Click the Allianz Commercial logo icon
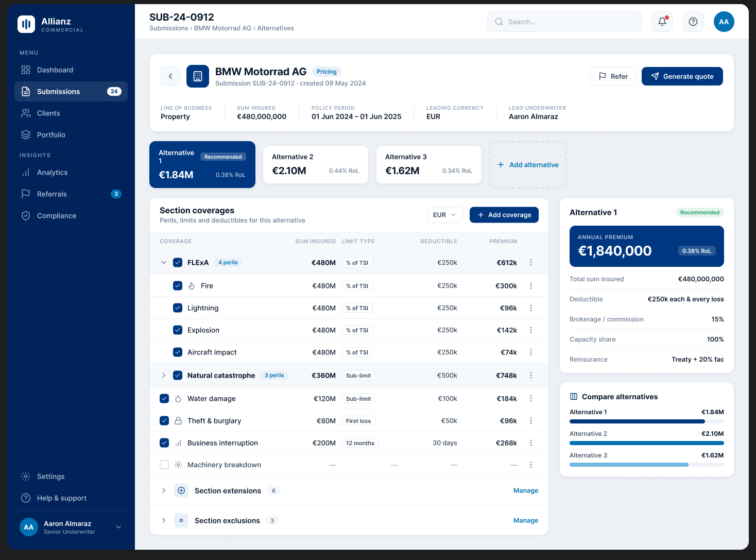Image resolution: width=756 pixels, height=560 pixels. pyautogui.click(x=26, y=24)
